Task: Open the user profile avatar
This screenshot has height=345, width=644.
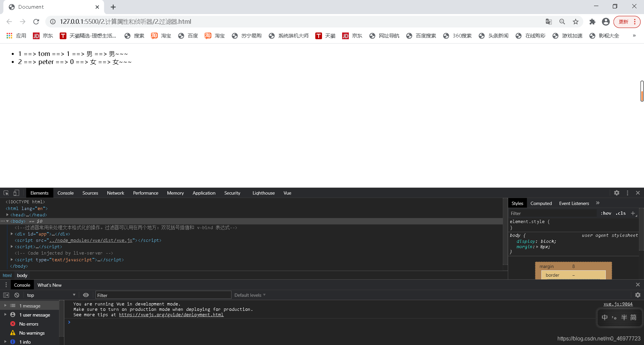Action: click(606, 22)
